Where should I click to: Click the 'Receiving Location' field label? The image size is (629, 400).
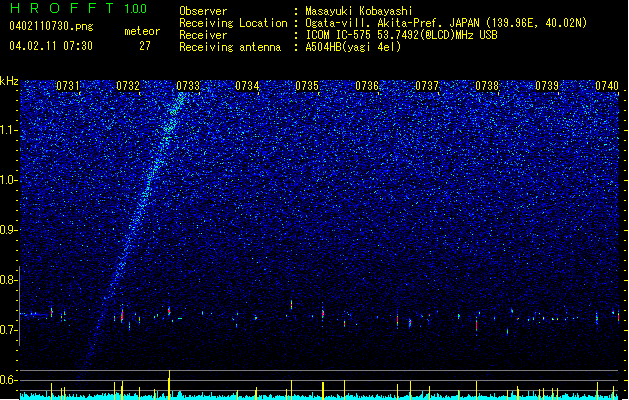tap(233, 23)
